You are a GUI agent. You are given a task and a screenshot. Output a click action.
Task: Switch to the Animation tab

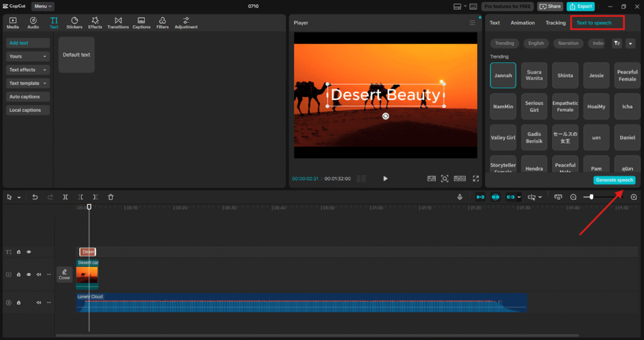coord(523,23)
